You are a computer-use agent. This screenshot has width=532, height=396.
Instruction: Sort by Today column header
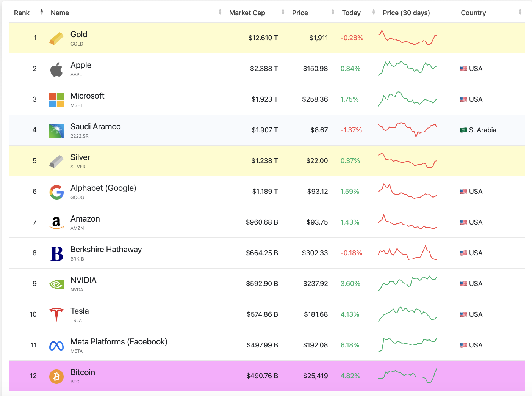click(x=351, y=13)
